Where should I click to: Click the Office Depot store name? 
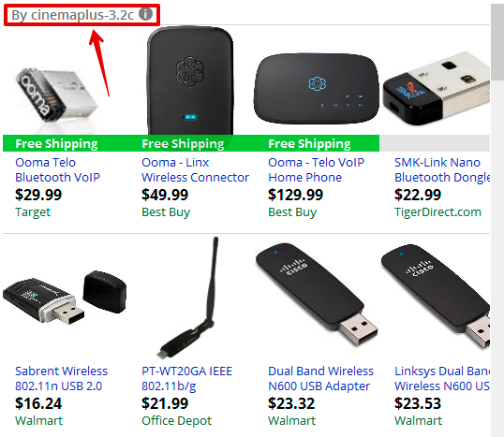176,421
